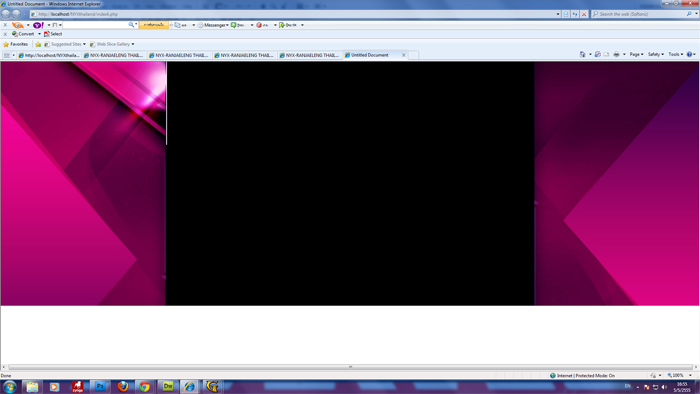Expand the Page menu dropdown
Viewport: 700px width, 394px height.
(637, 54)
